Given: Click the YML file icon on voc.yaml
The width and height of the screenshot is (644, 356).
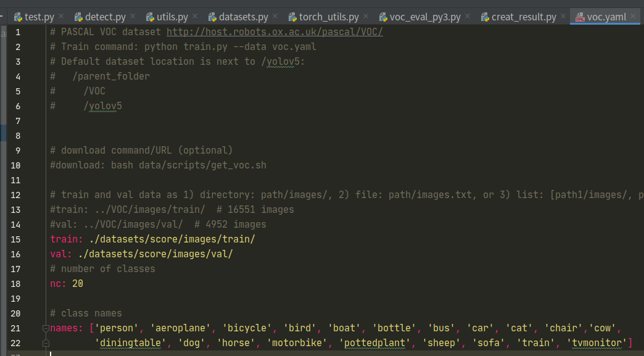Looking at the screenshot, I should 580,17.
